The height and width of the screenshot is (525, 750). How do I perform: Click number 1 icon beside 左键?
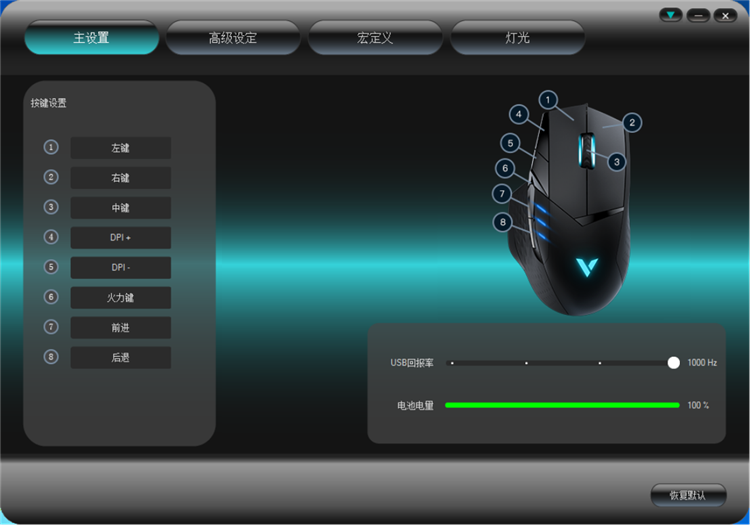coord(51,147)
